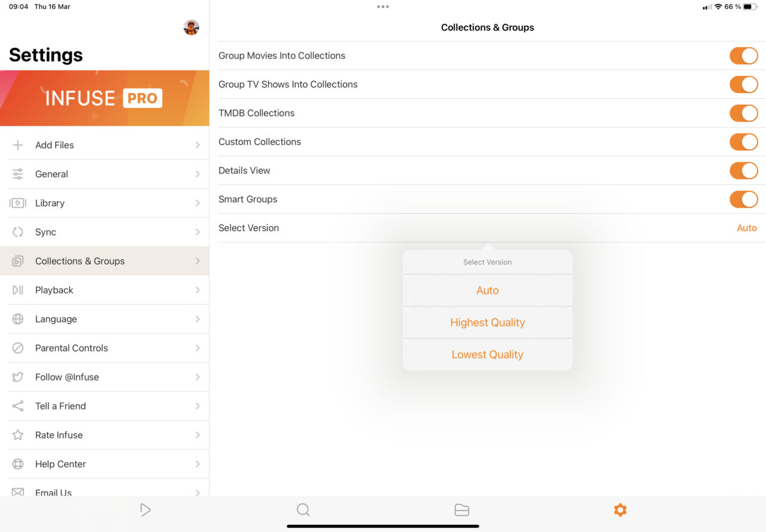Screen dimensions: 766x532
Task: Open Follow @Infuse link
Action: coord(67,377)
